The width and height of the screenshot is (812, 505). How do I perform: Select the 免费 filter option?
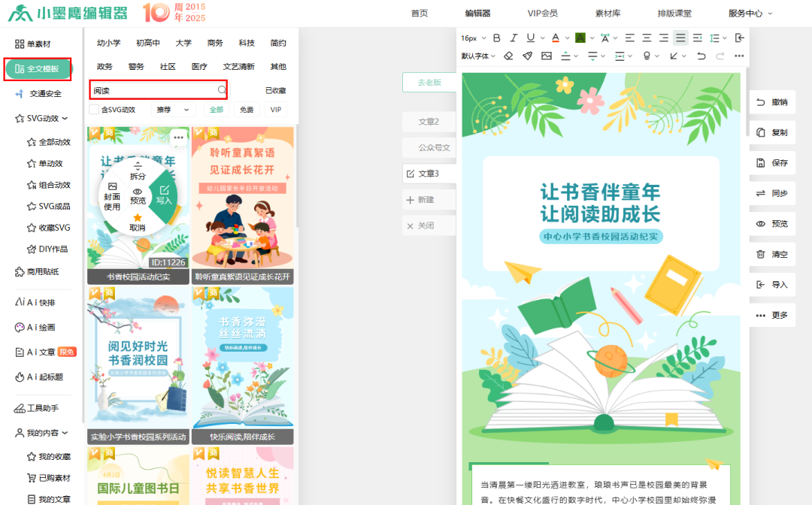click(x=247, y=110)
